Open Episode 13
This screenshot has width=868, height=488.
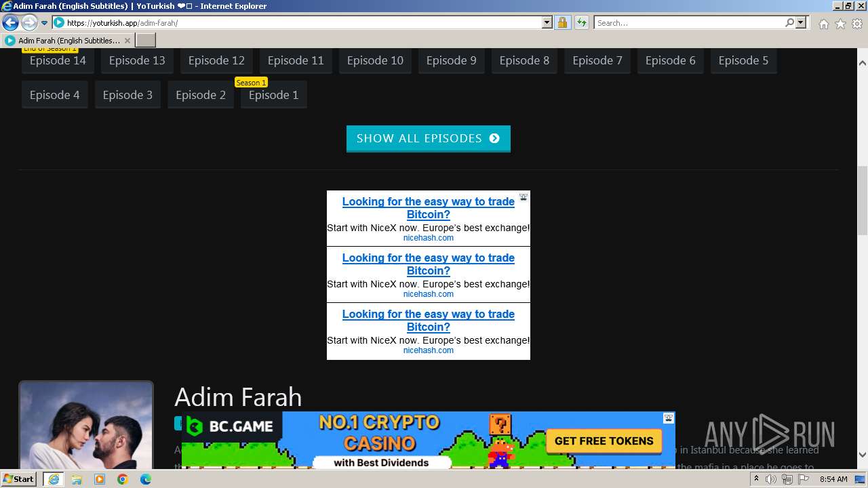point(137,60)
